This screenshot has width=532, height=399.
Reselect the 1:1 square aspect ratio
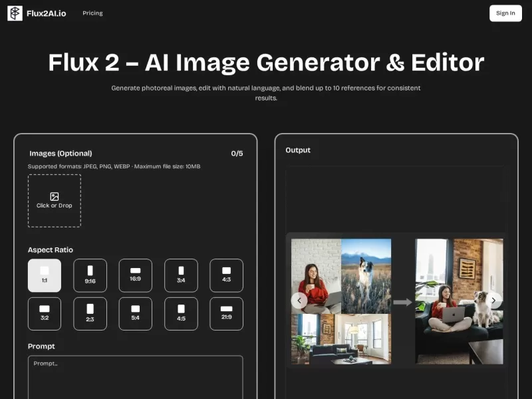pos(44,275)
